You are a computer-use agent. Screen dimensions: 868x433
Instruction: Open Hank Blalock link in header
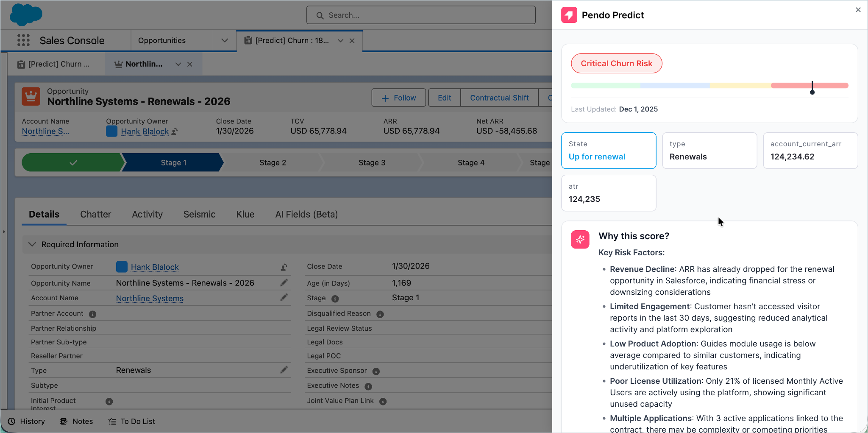click(145, 131)
